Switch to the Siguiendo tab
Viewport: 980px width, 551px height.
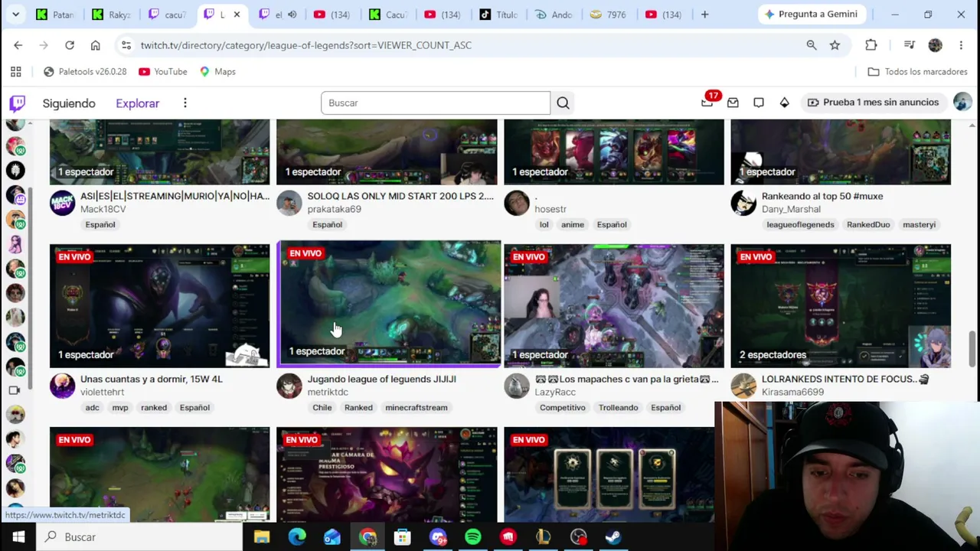pyautogui.click(x=69, y=103)
